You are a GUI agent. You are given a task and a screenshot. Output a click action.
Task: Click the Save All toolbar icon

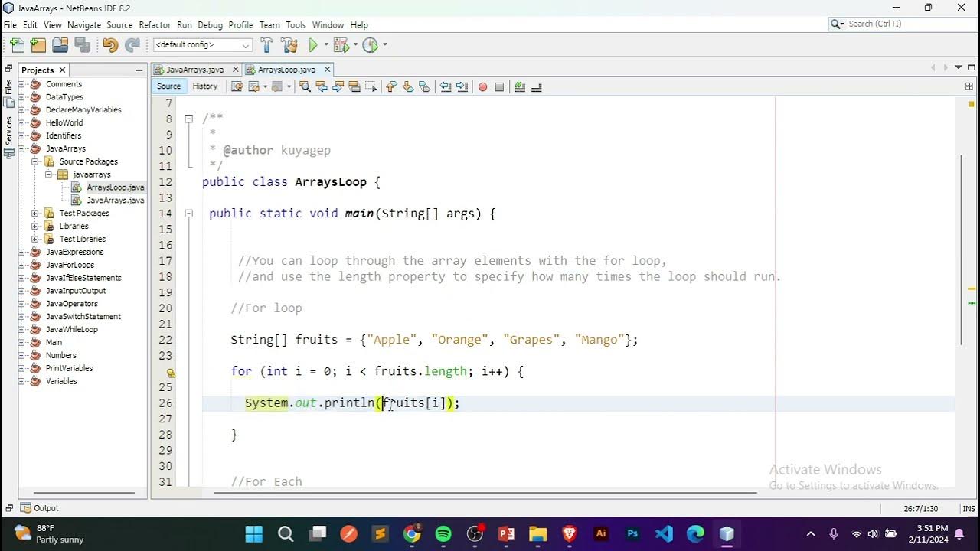point(82,45)
